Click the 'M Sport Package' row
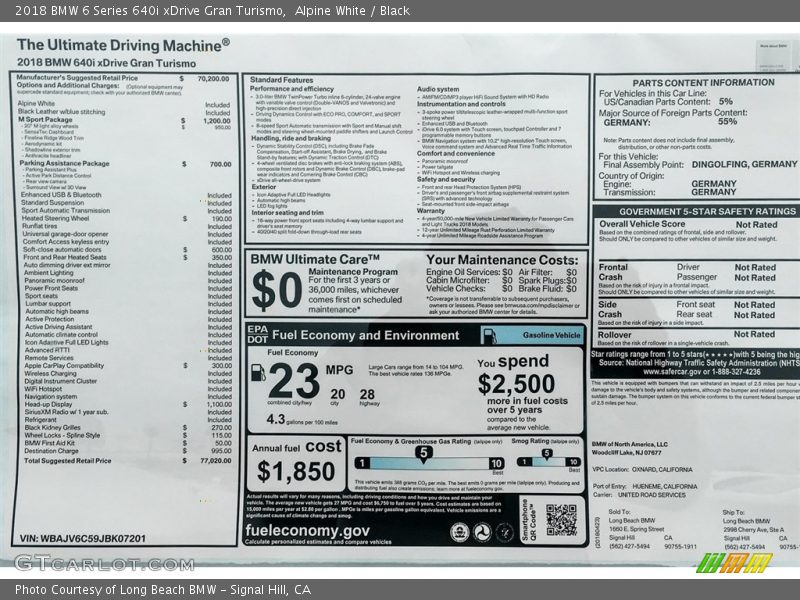Image resolution: width=800 pixels, height=600 pixels. coord(124,120)
